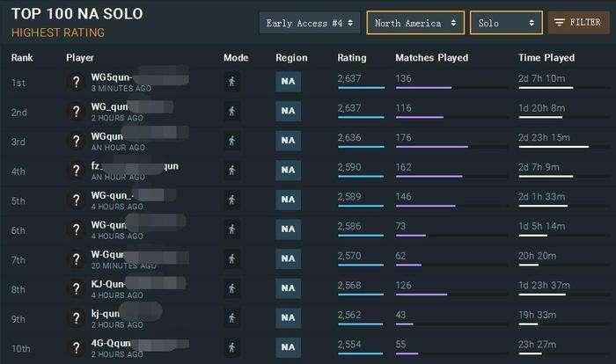Click the FILTER button
Viewport: 616px width, 364px height.
pos(575,23)
